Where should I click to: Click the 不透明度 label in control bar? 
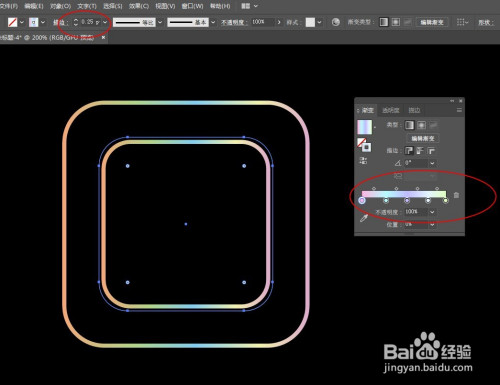click(x=234, y=22)
